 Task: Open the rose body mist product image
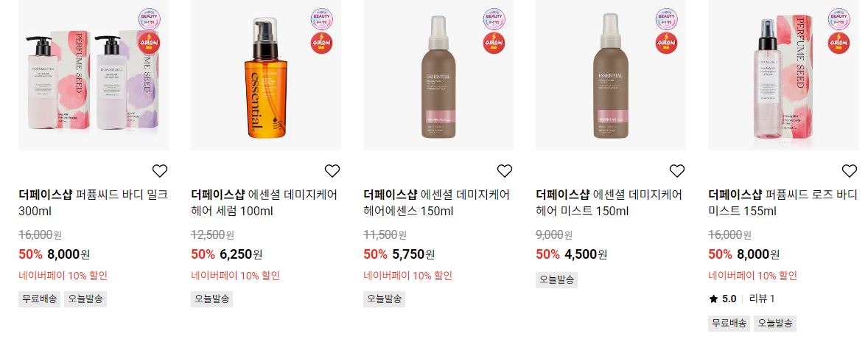pos(783,74)
